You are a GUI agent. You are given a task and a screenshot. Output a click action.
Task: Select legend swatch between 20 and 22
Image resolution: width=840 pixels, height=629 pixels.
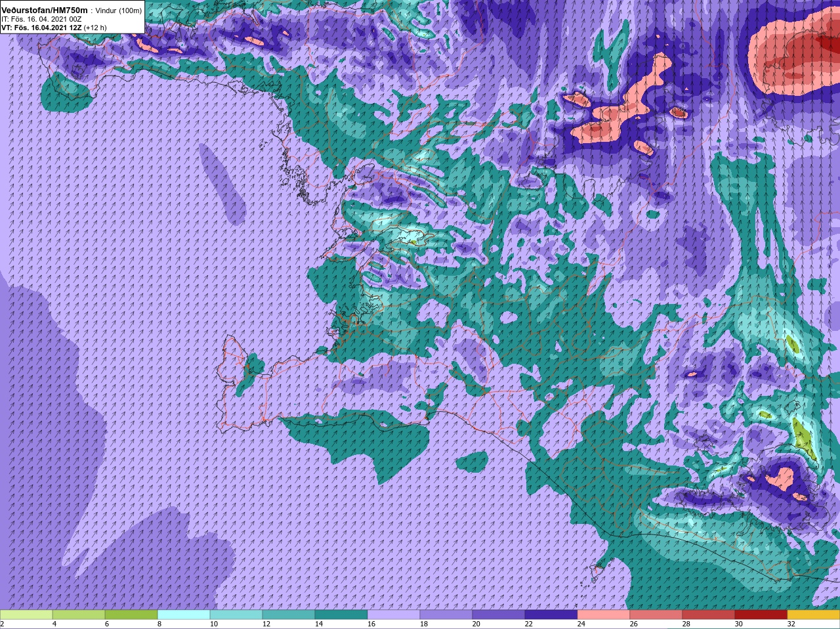pos(499,615)
